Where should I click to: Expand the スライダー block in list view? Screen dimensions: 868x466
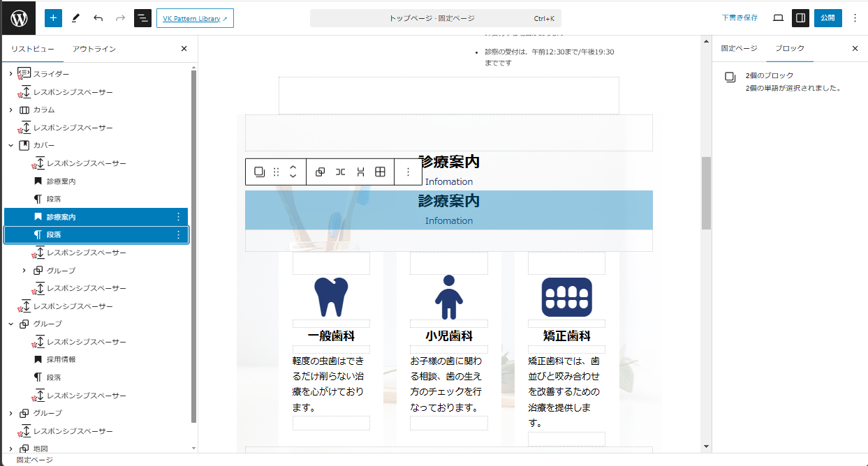10,74
